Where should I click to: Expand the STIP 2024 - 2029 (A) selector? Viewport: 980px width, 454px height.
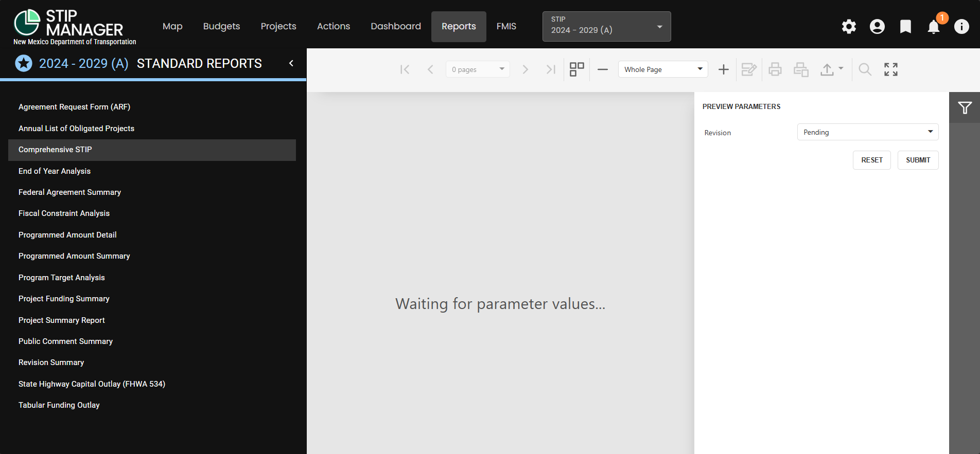tap(606, 26)
